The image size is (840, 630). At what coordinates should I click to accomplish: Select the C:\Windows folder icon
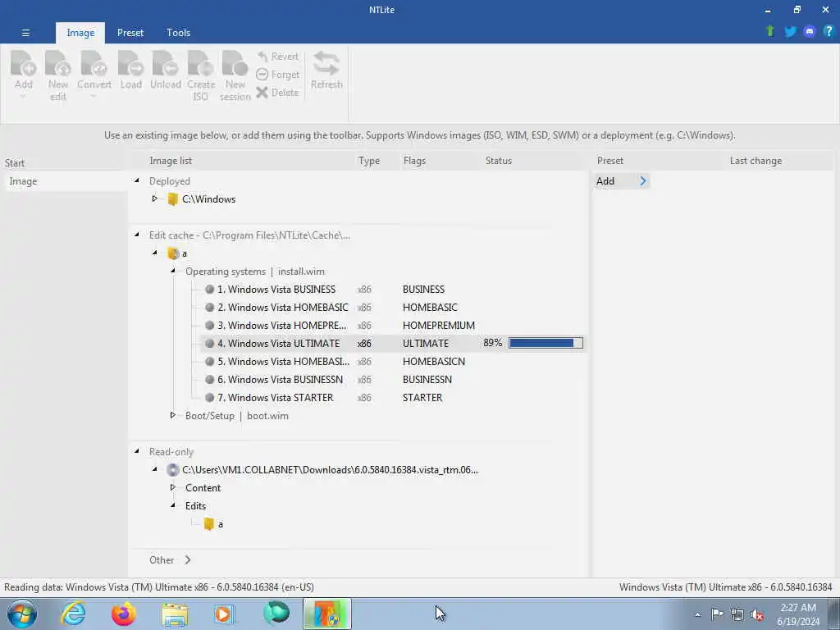[x=172, y=199]
